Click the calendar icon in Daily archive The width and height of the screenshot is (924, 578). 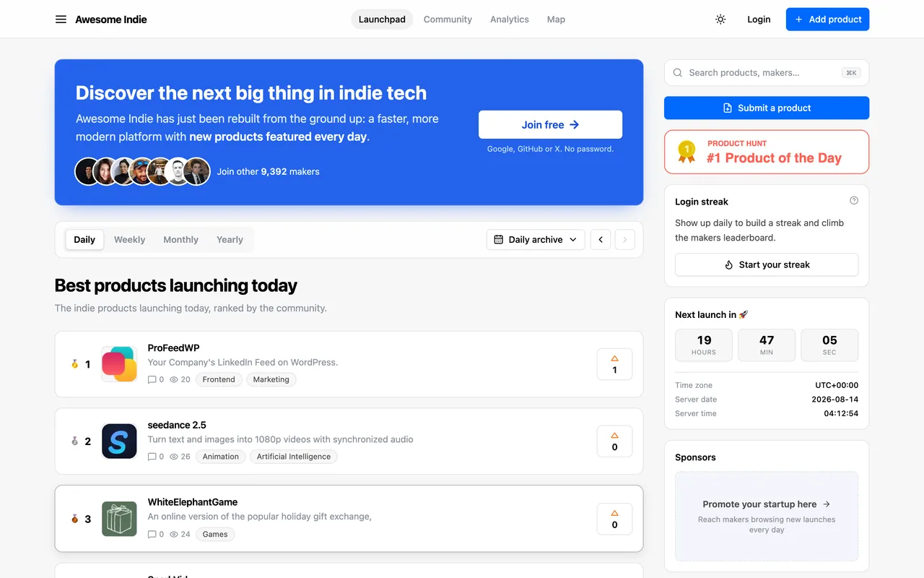[499, 239]
